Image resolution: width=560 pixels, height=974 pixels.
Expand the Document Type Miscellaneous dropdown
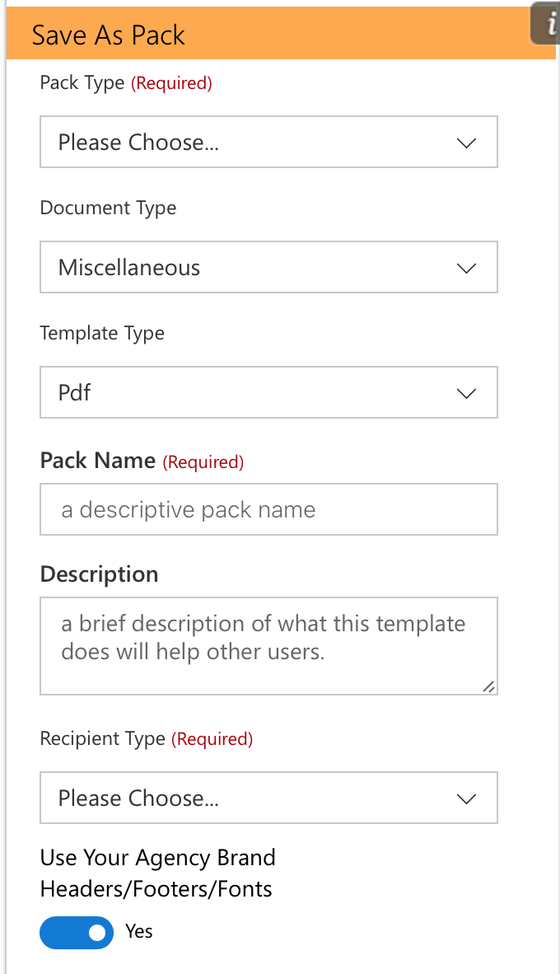click(268, 267)
